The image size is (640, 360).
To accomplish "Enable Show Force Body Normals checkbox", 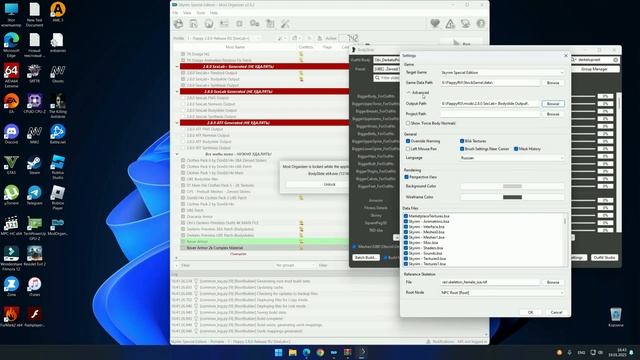I will point(408,123).
